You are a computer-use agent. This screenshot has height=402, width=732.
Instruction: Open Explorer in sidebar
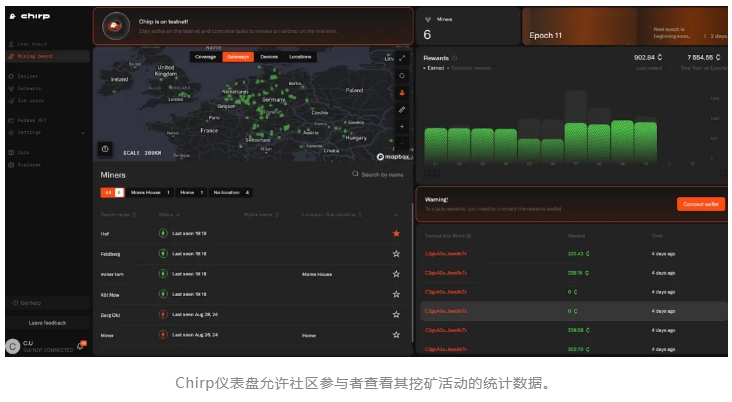click(x=25, y=164)
